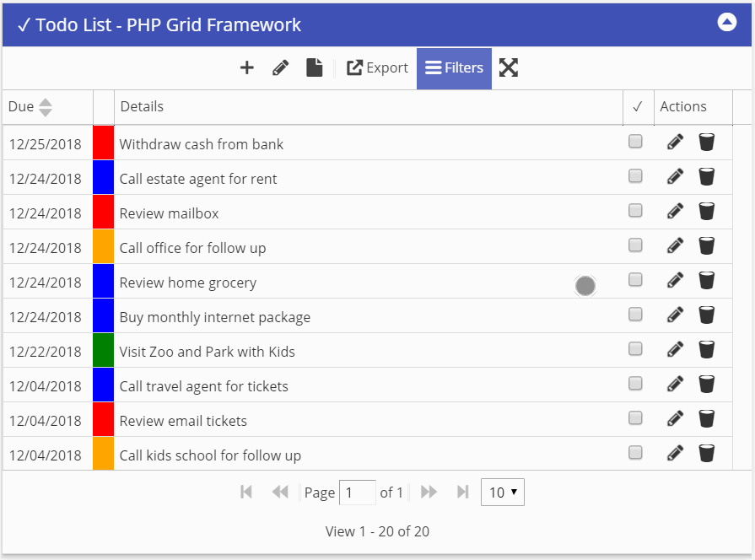Edit the 'Withdraw cash from bank' row
Viewport: 755px width, 560px height.
click(675, 143)
